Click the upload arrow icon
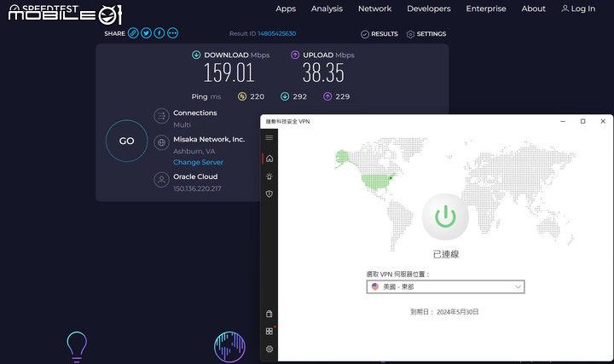 [295, 55]
